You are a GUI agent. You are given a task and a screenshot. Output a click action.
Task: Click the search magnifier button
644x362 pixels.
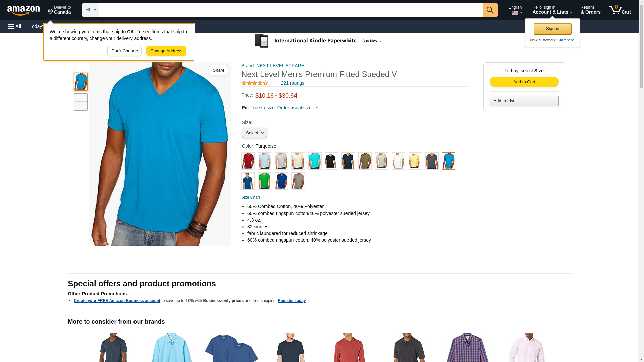tap(490, 10)
